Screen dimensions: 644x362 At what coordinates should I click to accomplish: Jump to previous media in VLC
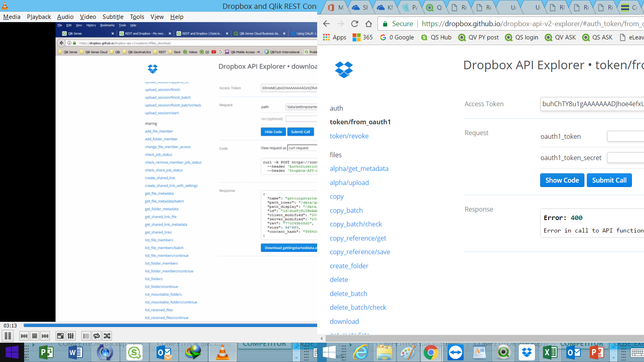(x=24, y=336)
